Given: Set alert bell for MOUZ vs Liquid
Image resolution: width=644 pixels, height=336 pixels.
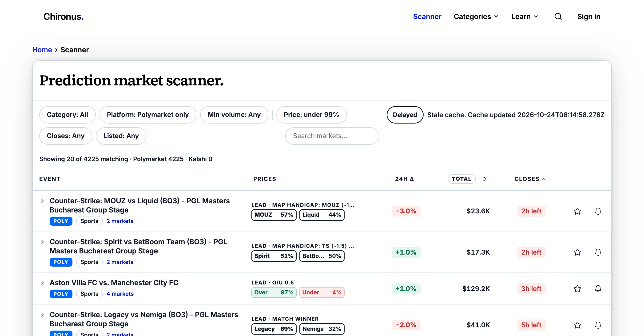Looking at the screenshot, I should click(x=598, y=211).
